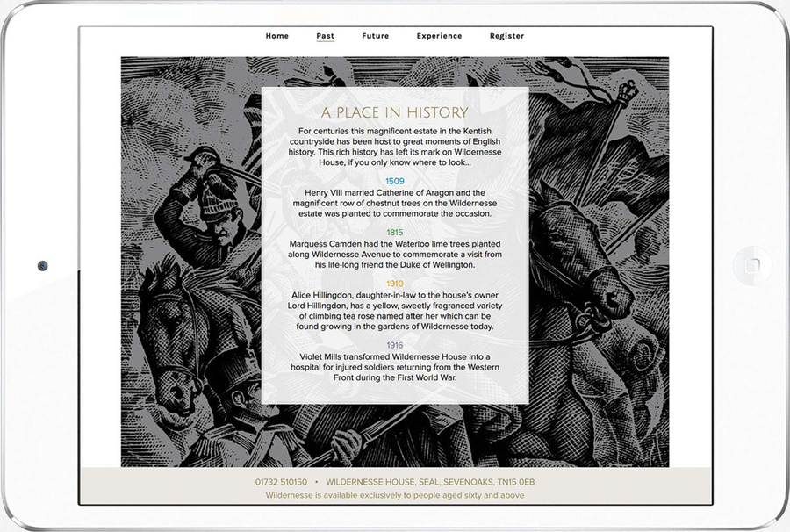The width and height of the screenshot is (790, 532).
Task: Click the 1910 timeline year heading
Action: [395, 284]
